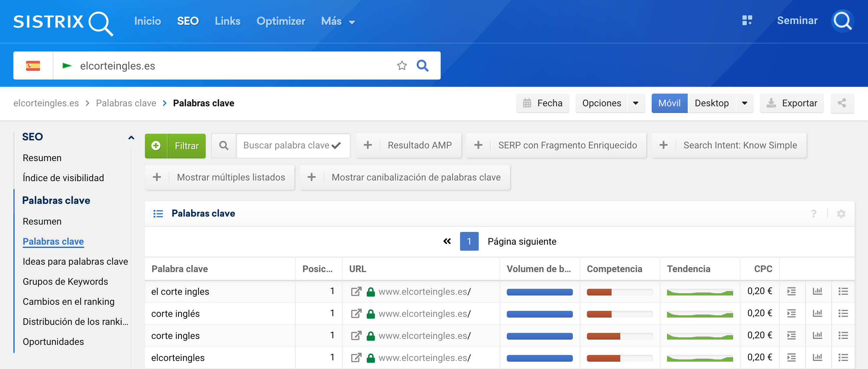Open Ideas para palabras clave in sidebar
This screenshot has height=369, width=868.
75,261
